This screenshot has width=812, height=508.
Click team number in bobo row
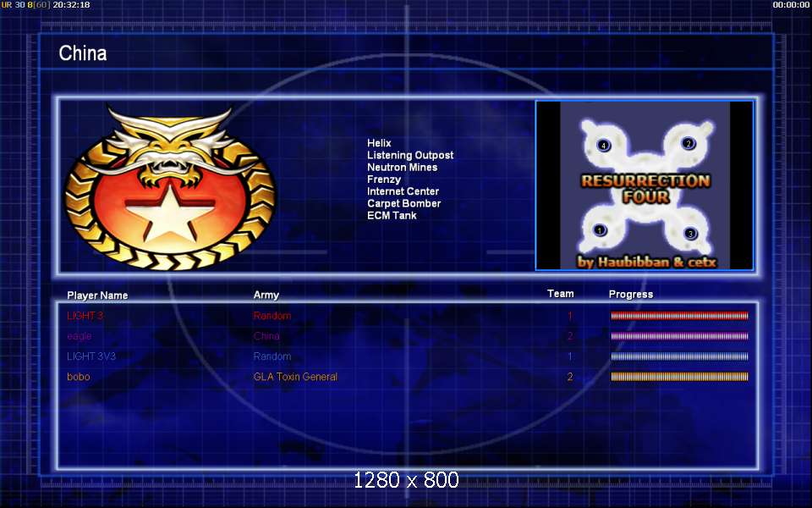point(569,377)
